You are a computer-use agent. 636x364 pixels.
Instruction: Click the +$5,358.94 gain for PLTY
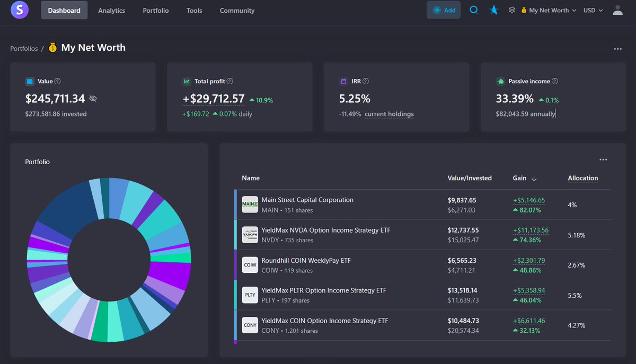(529, 291)
